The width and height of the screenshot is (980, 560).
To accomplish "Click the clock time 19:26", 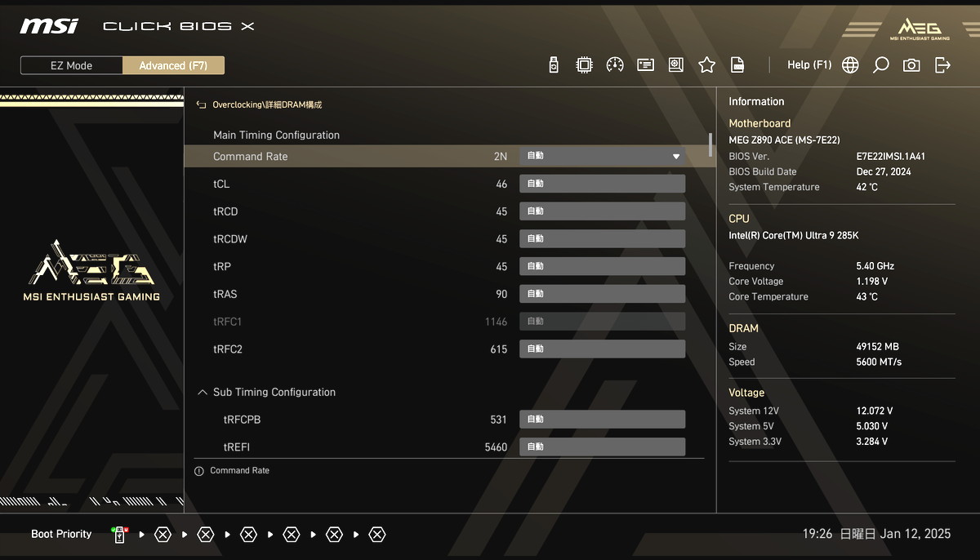I will [817, 534].
